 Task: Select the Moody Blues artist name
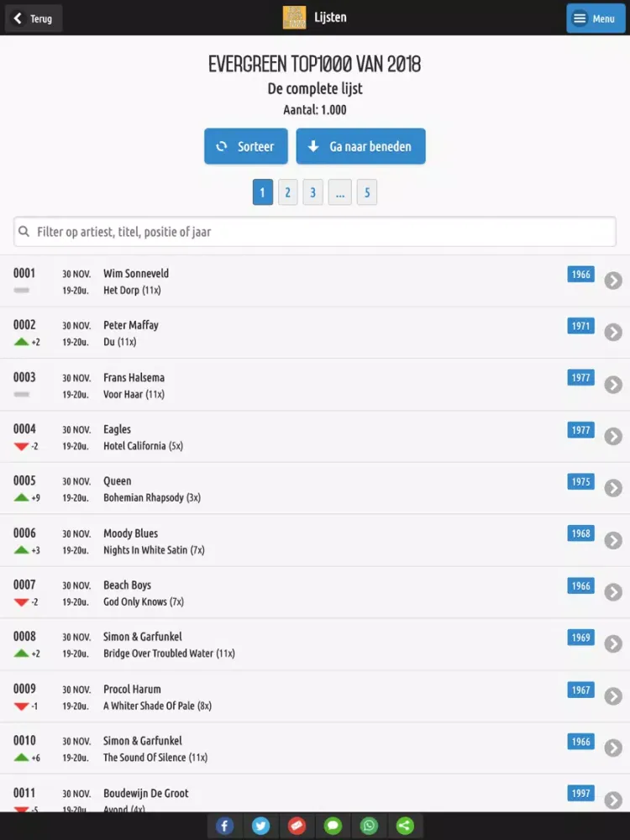point(131,533)
